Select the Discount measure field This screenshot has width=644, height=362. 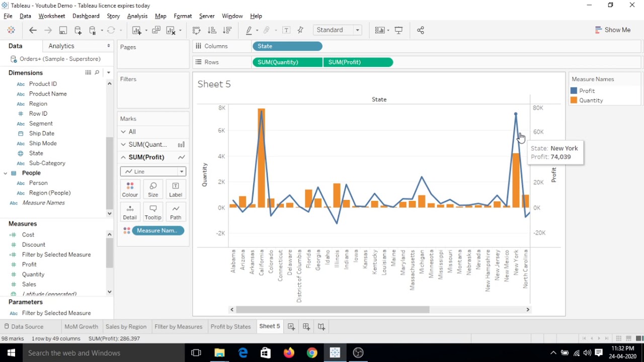[x=34, y=245]
